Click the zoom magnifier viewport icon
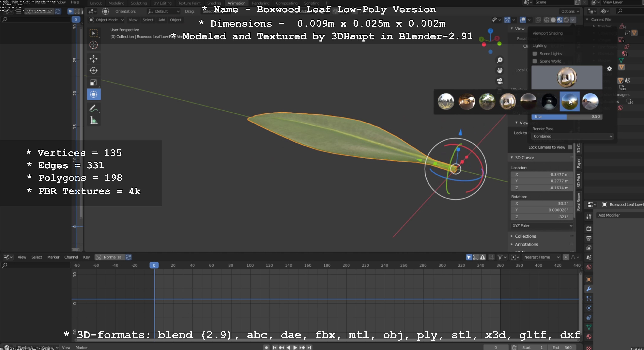 click(x=499, y=60)
